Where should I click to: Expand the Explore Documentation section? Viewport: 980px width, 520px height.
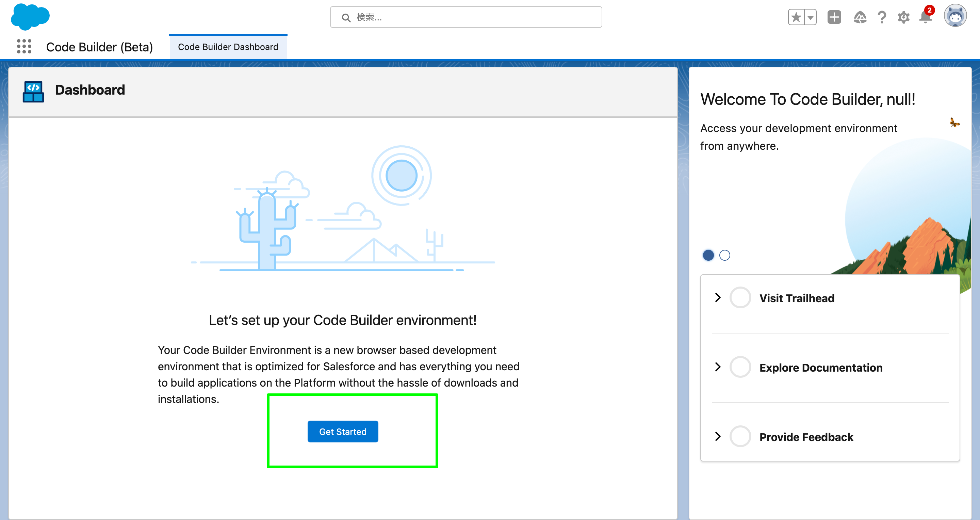point(718,367)
